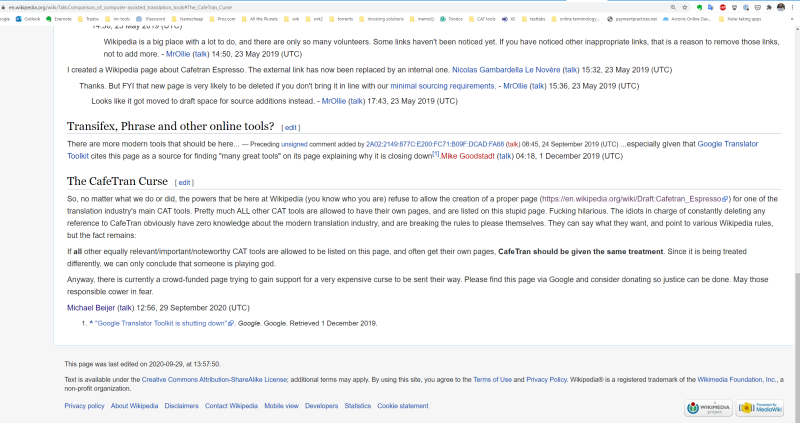Open Nicolas Gambardella Le Novère user page
The image size is (800, 423).
click(506, 70)
